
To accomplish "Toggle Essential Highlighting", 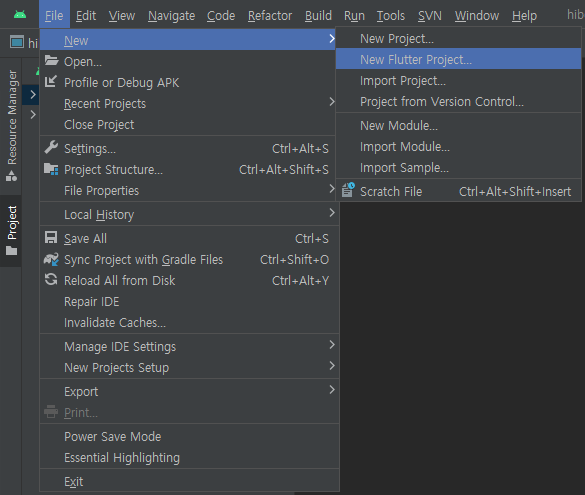I will coord(189,457).
